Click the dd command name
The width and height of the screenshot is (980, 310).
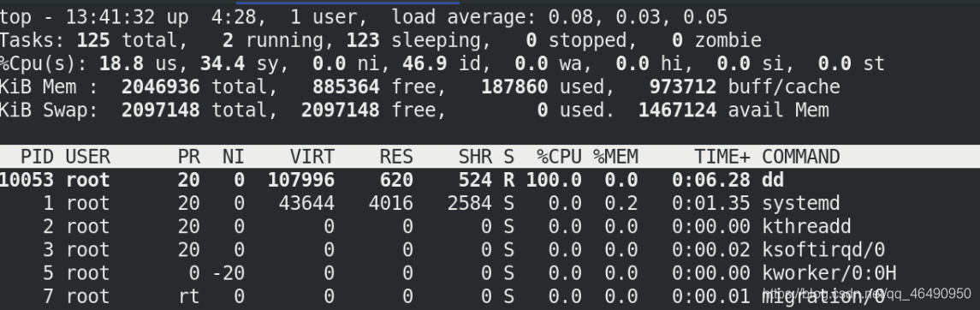(x=773, y=180)
